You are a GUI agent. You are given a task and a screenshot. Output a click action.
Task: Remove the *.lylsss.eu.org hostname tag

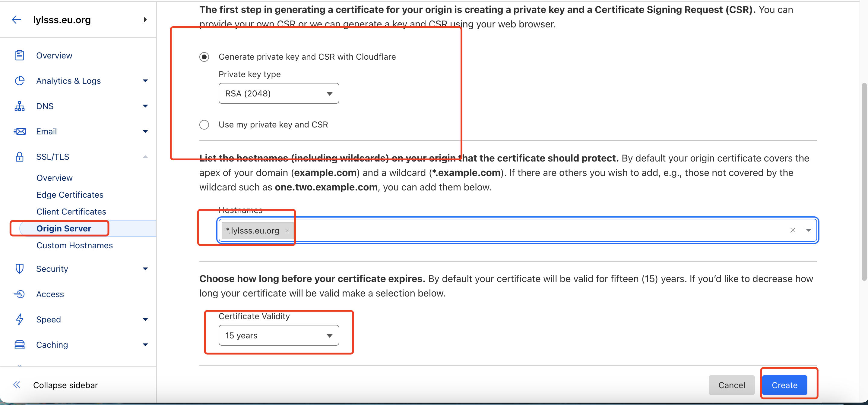(287, 231)
